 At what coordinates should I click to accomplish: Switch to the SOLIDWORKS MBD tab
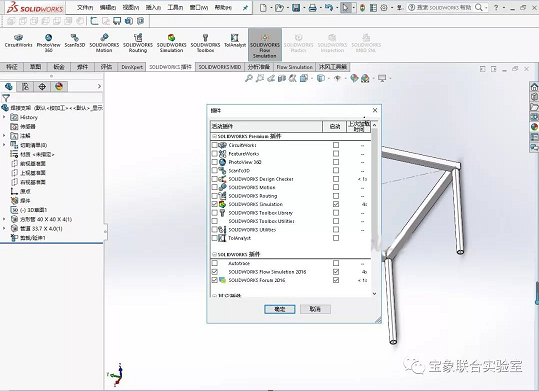pyautogui.click(x=219, y=67)
